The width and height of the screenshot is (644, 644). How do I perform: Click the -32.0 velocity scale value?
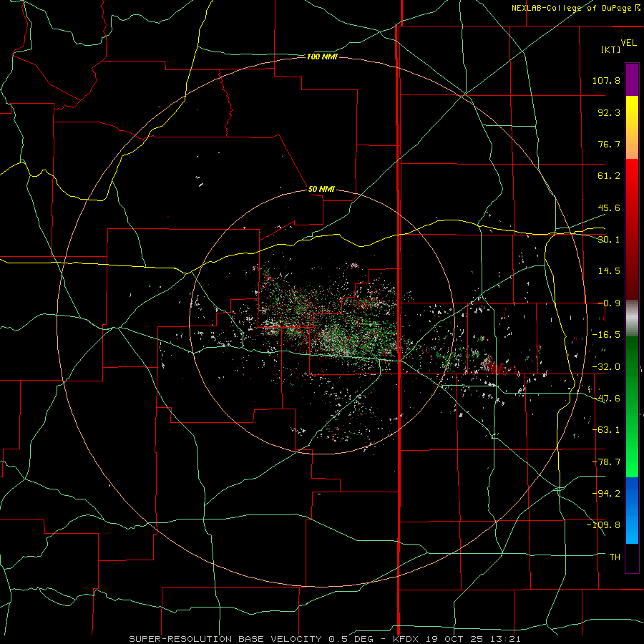(x=606, y=367)
